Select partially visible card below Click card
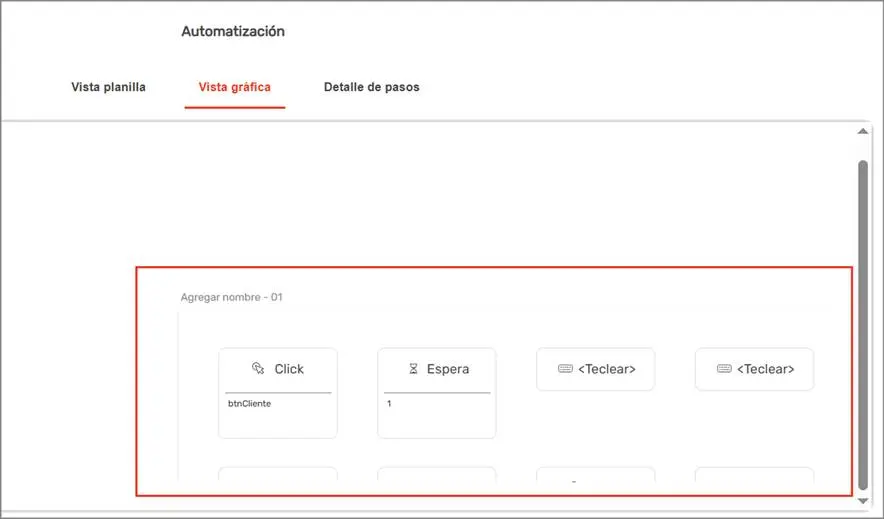This screenshot has width=884, height=519. (278, 473)
